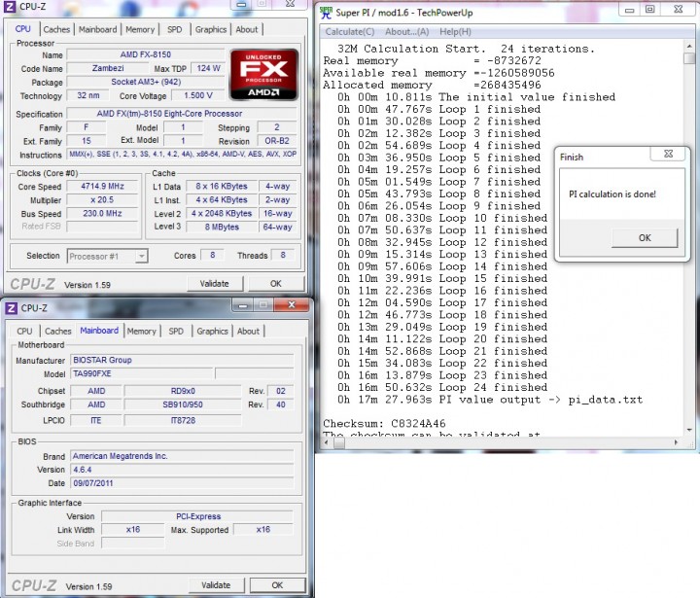This screenshot has height=598, width=700.
Task: Click OK in the lower CPU-Z Mainboard window
Action: 277,585
